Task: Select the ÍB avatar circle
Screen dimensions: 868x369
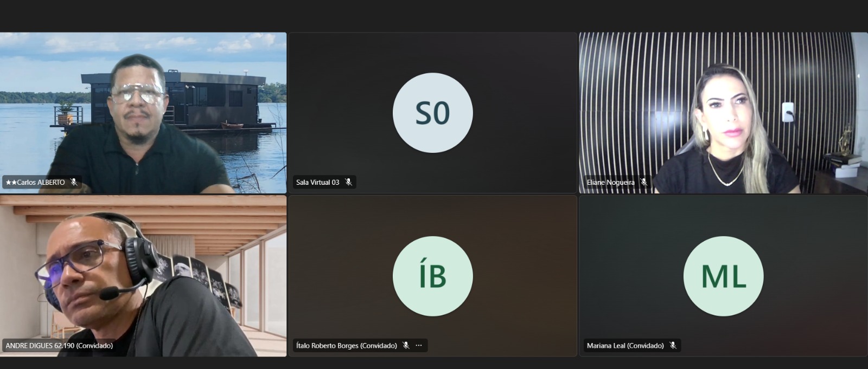Action: pyautogui.click(x=432, y=276)
